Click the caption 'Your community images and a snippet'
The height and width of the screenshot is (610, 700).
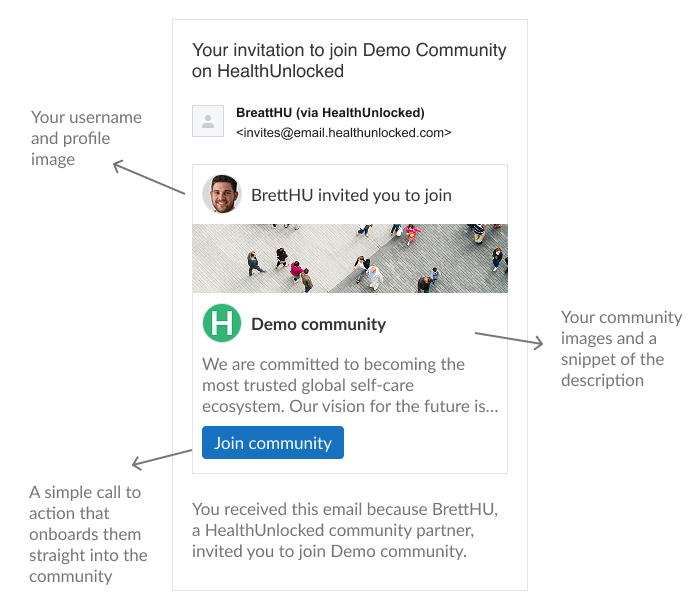[x=621, y=348]
